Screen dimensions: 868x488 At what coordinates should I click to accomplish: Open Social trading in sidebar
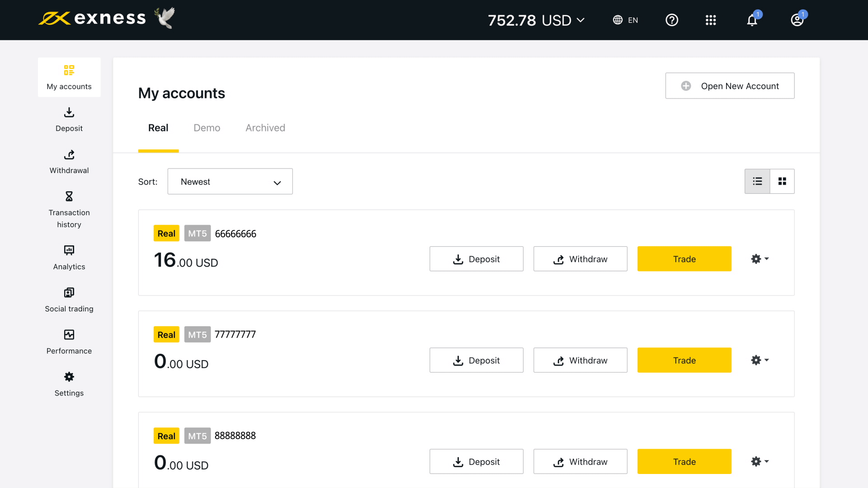pos(69,300)
